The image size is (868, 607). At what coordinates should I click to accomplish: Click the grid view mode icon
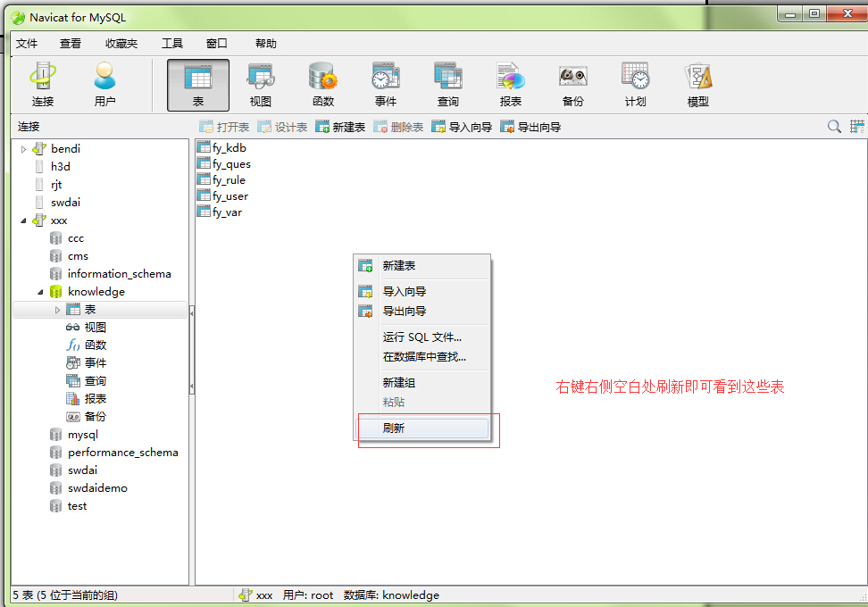857,127
